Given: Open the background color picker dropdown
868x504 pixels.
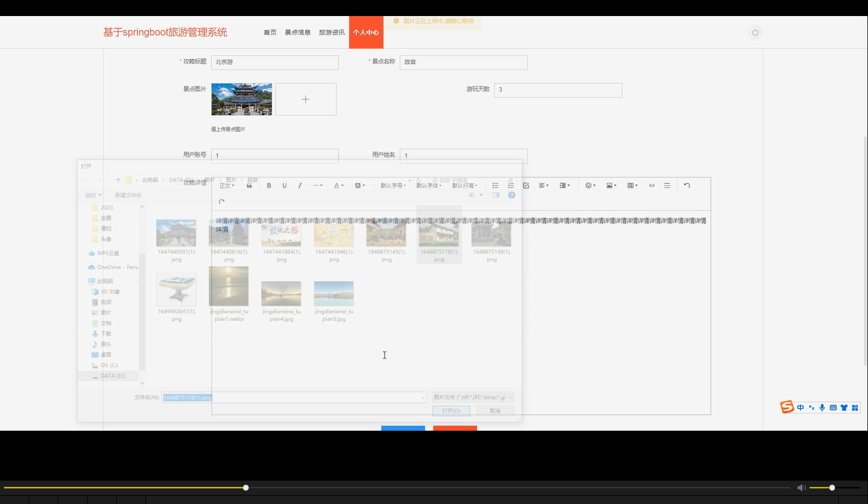Looking at the screenshot, I should coord(360,186).
